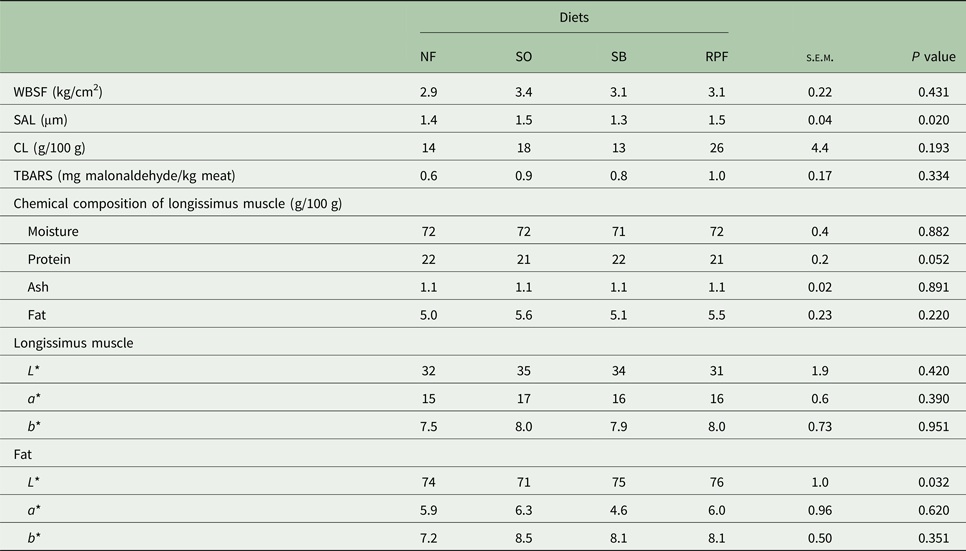The height and width of the screenshot is (551, 966).
Task: Click the 0.882 P value for Moisture
Action: tap(933, 231)
